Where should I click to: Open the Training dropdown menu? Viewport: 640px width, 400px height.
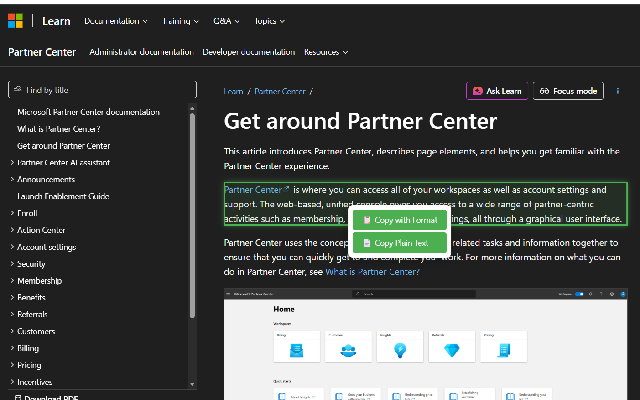point(180,21)
